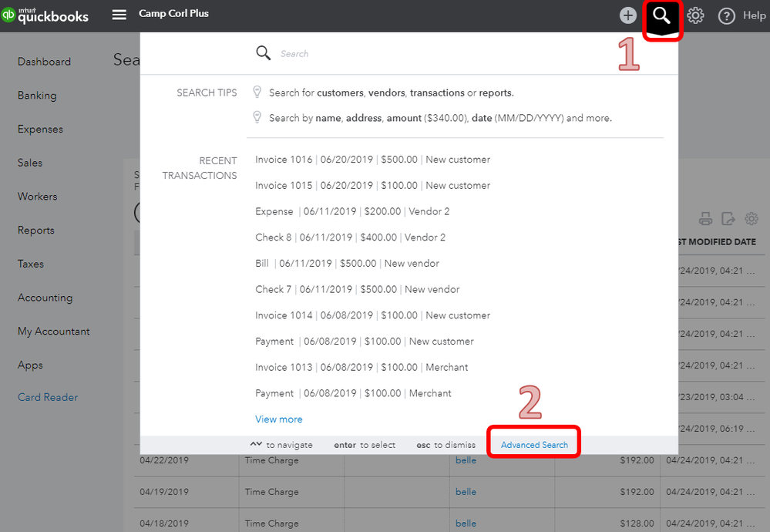The height and width of the screenshot is (532, 770).
Task: Open the plus Create menu
Action: coord(627,15)
